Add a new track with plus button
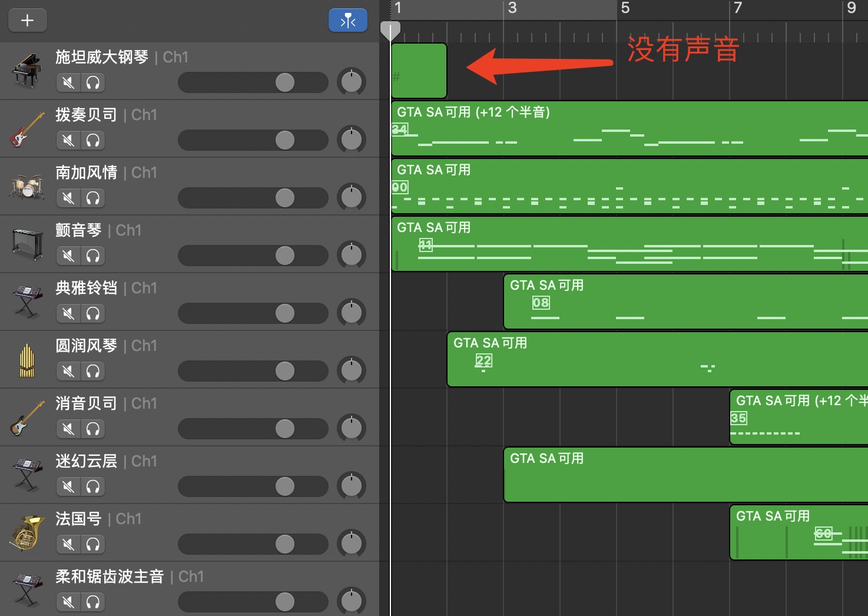This screenshot has height=616, width=868. pos(27,21)
